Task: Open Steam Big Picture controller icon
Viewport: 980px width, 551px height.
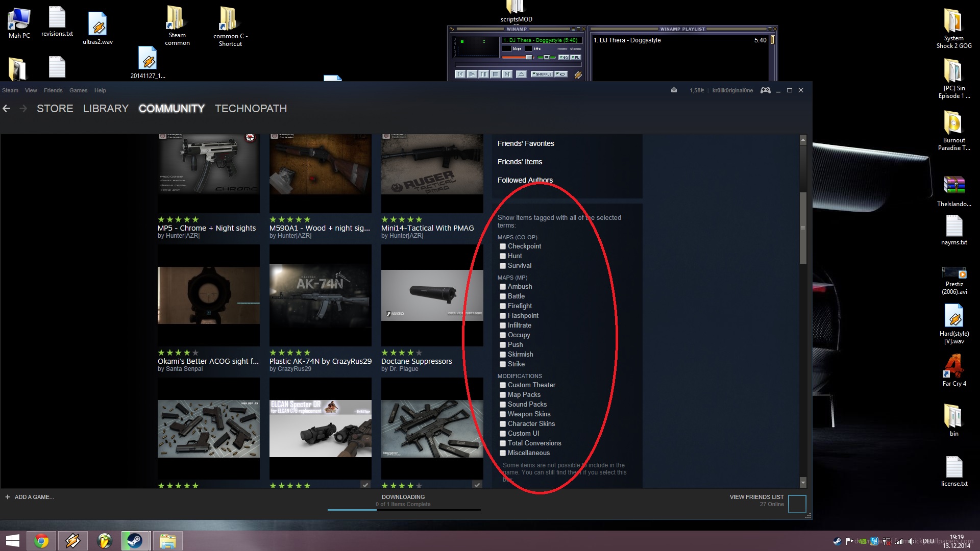Action: (x=766, y=90)
